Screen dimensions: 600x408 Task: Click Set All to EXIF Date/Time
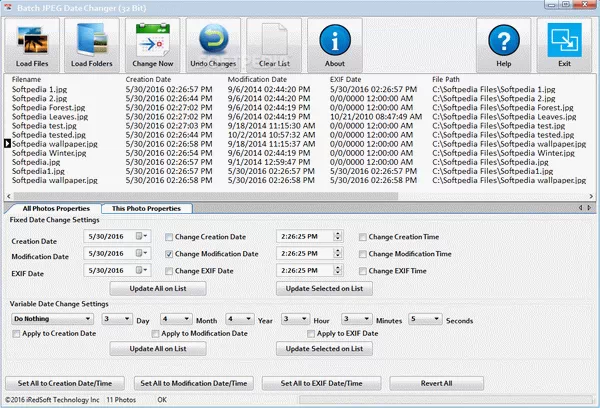click(321, 383)
